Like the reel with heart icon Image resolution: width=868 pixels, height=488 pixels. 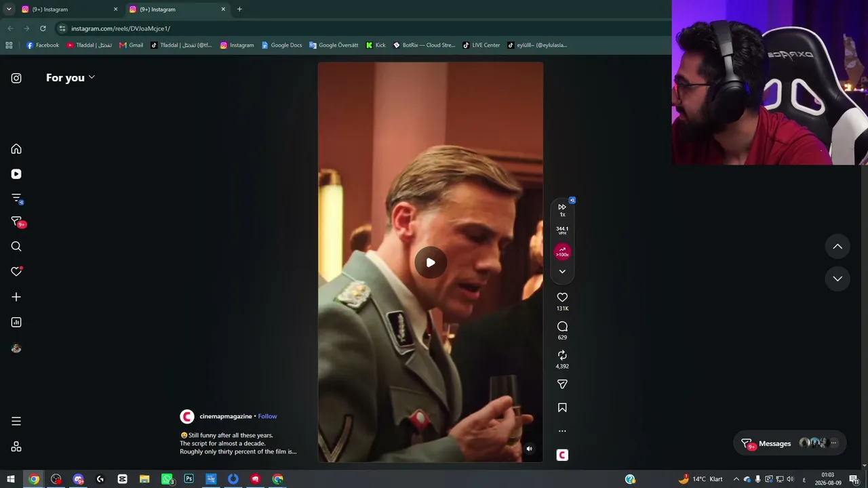(x=562, y=298)
